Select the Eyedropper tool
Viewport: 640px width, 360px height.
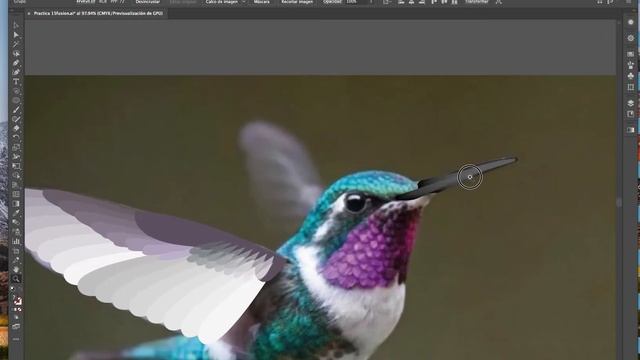(16, 213)
